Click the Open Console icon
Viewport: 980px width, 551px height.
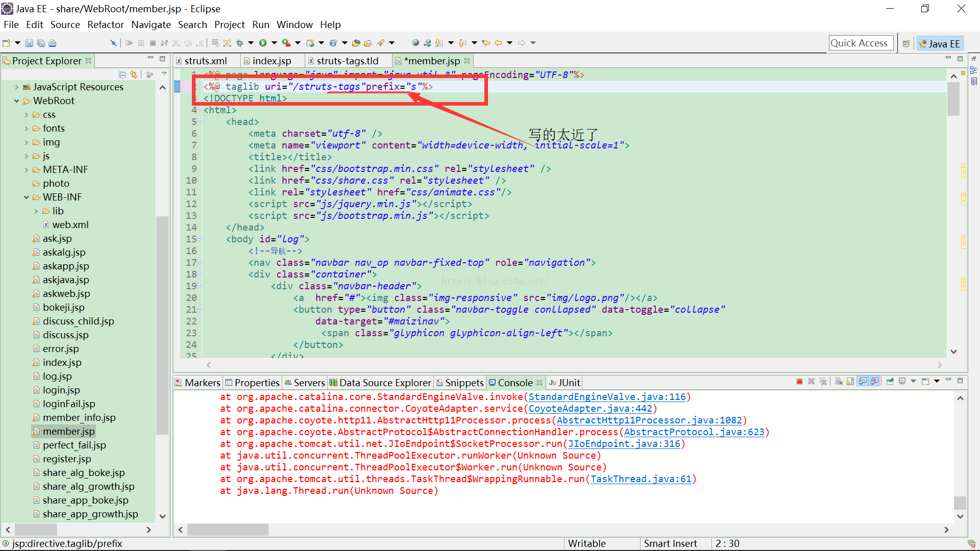[x=925, y=381]
